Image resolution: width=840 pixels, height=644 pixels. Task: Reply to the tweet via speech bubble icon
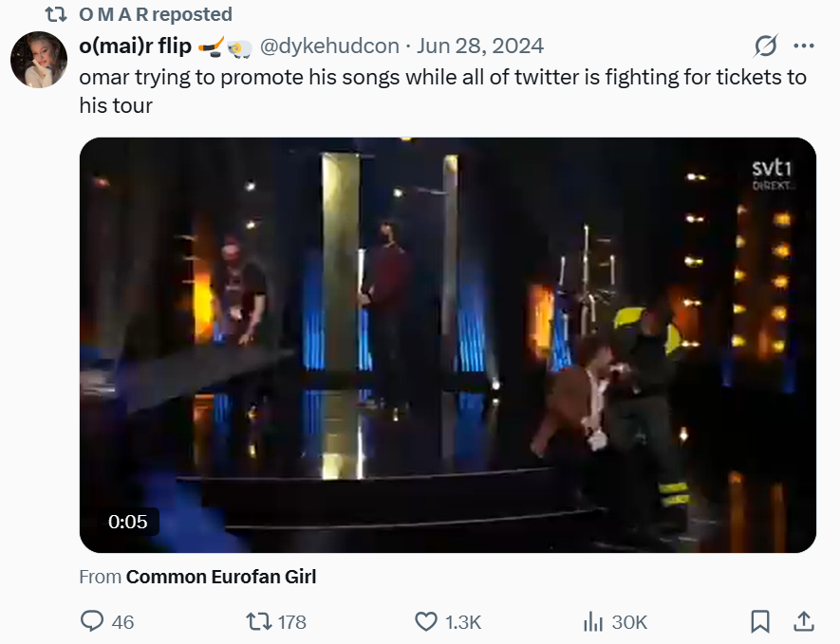point(93,621)
